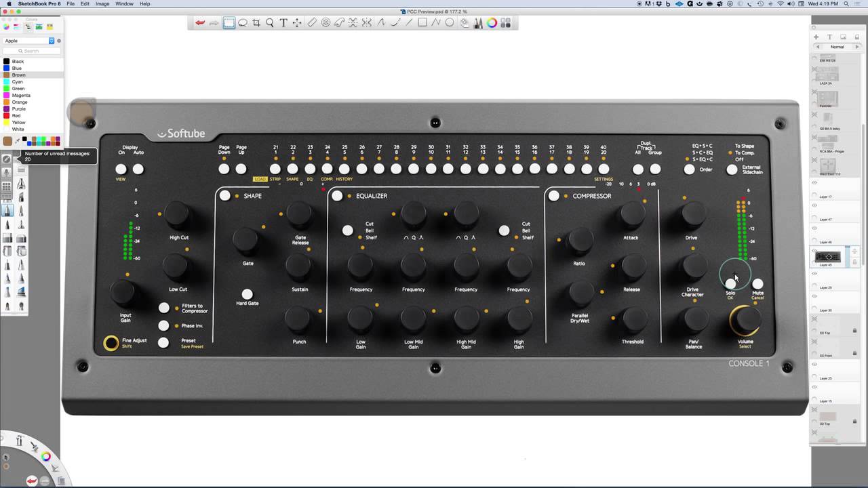The image size is (868, 488).
Task: Select the Polyline draw tool
Action: tap(436, 23)
